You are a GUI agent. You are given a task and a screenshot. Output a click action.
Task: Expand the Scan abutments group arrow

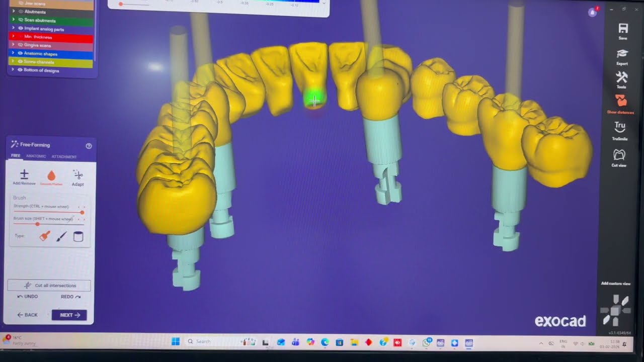coord(14,20)
